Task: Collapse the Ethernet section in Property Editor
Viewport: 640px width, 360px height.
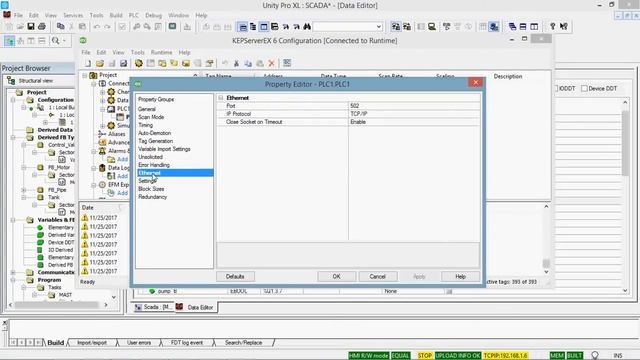Action: pyautogui.click(x=221, y=98)
